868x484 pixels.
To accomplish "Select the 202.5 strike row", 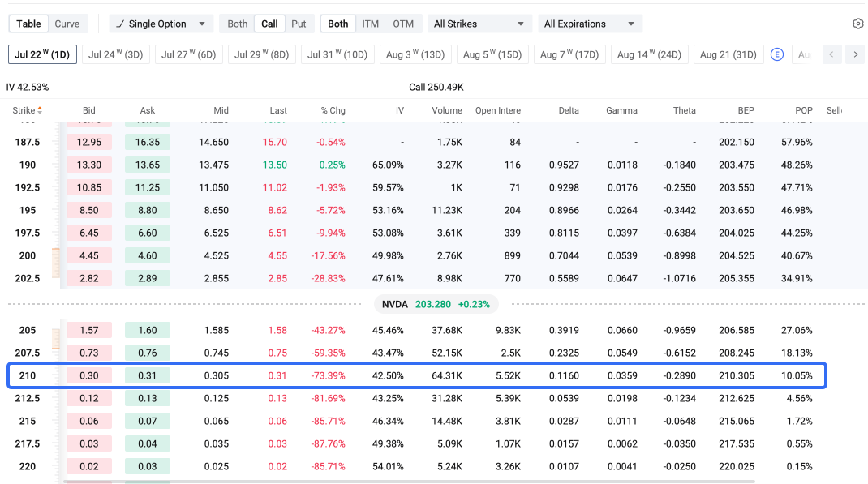I will pyautogui.click(x=417, y=278).
